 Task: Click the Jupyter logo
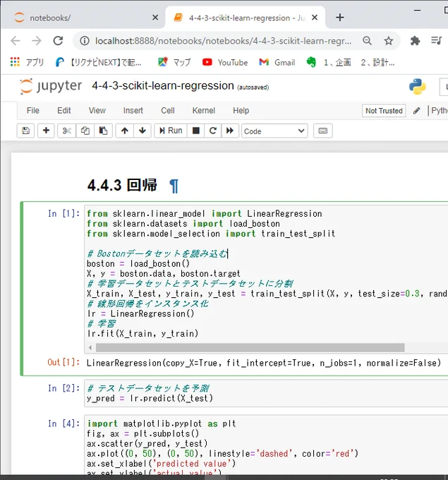coord(51,86)
